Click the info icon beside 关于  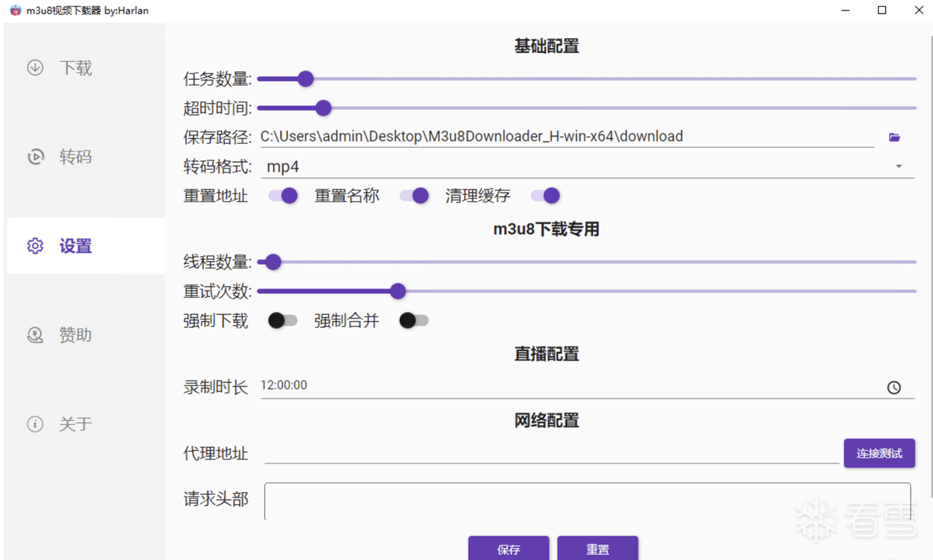pyautogui.click(x=35, y=424)
